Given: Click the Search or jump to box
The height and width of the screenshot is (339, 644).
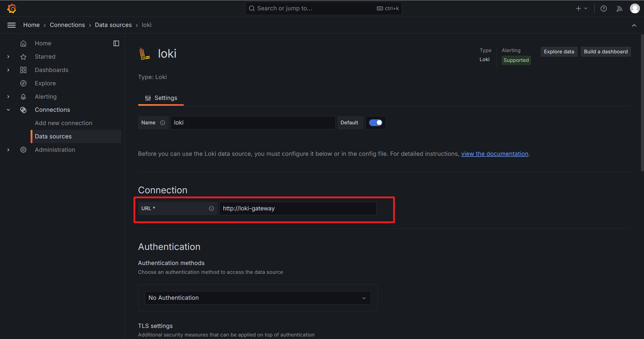Looking at the screenshot, I should pos(324,8).
